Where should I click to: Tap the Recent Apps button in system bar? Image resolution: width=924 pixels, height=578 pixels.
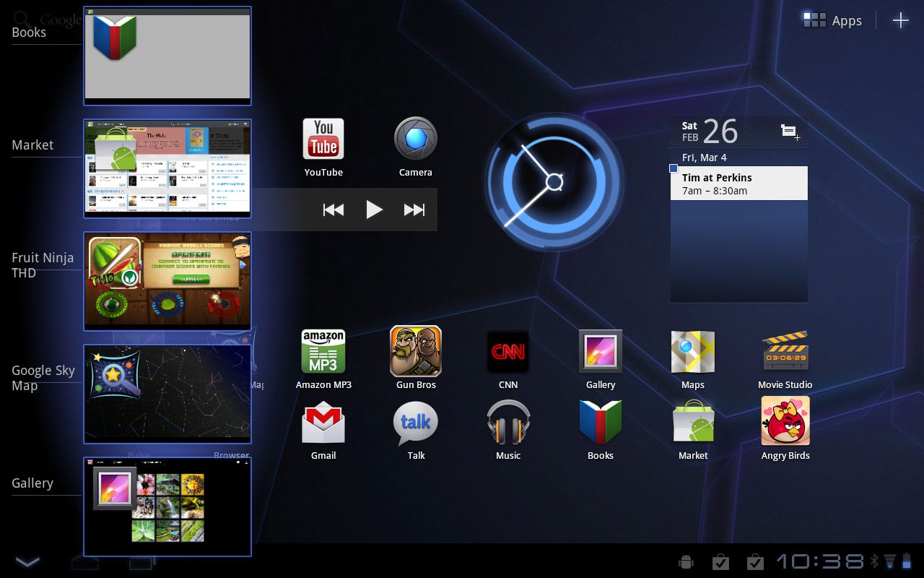point(141,562)
